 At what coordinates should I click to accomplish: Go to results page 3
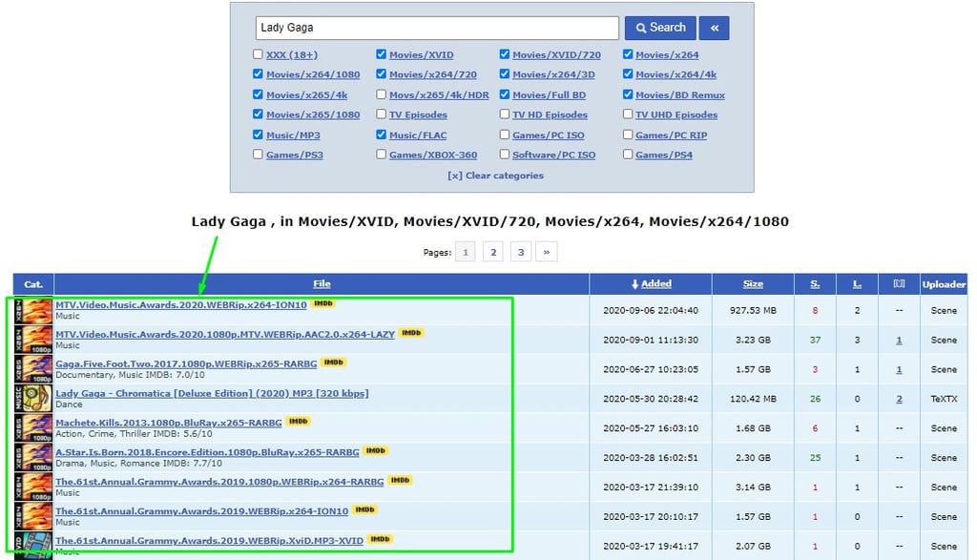click(521, 252)
